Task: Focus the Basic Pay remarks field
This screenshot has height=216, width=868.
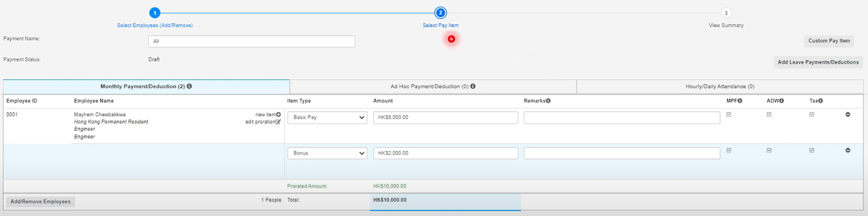Action: [622, 117]
